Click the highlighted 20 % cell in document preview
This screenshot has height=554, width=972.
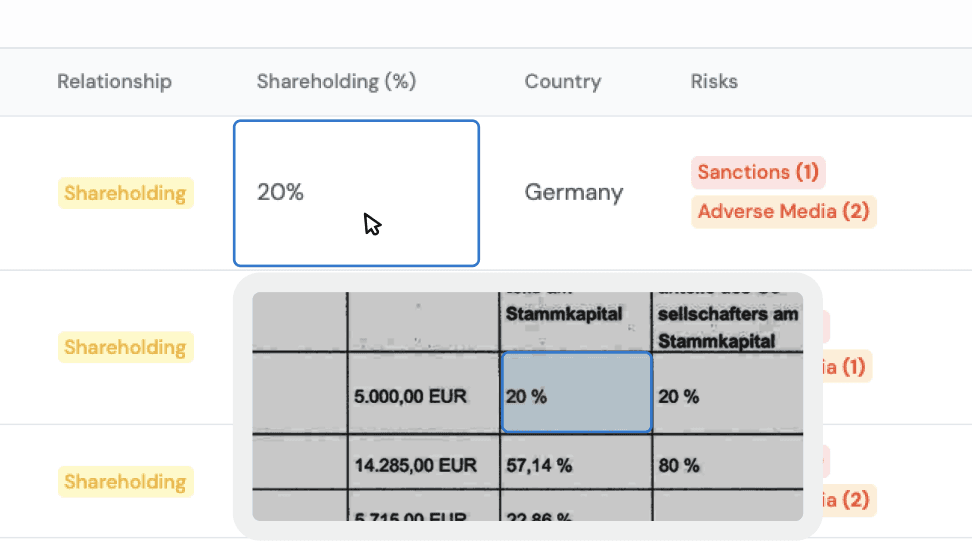(x=576, y=392)
